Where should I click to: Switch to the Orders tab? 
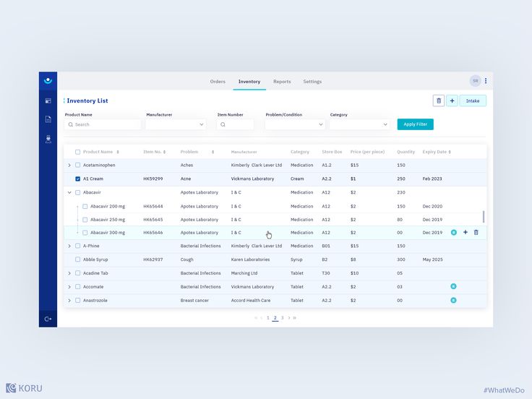click(218, 82)
